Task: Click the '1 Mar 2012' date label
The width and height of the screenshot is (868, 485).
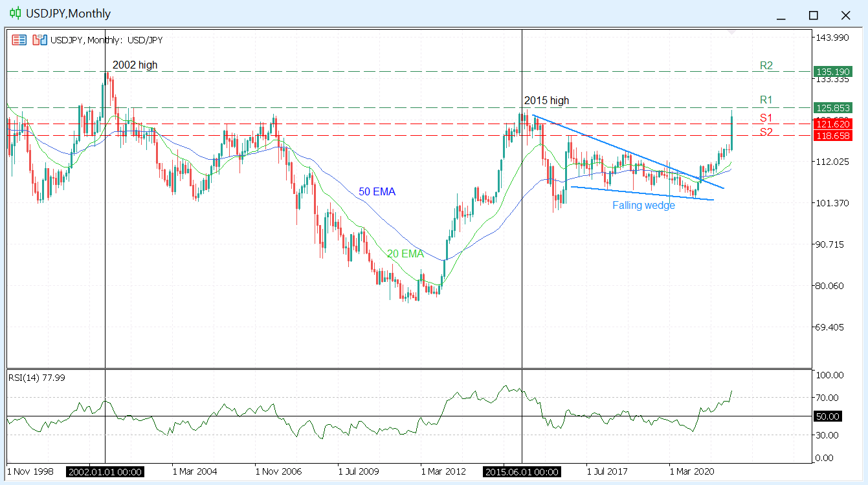Action: tap(444, 472)
